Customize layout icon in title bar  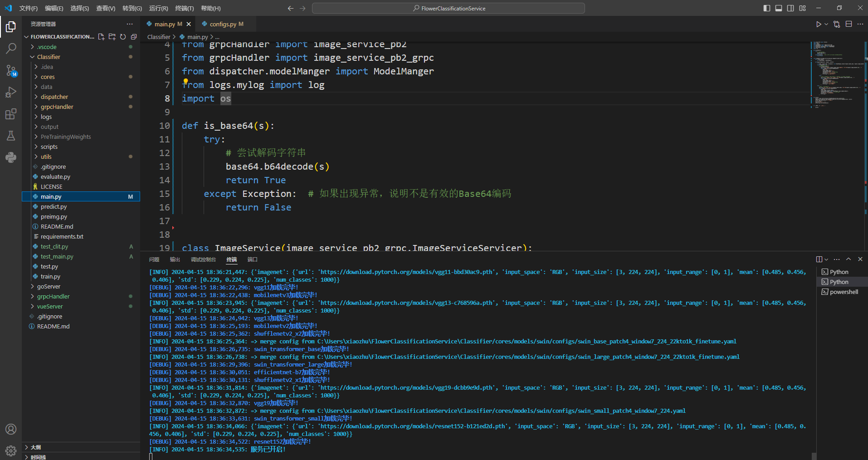(803, 8)
